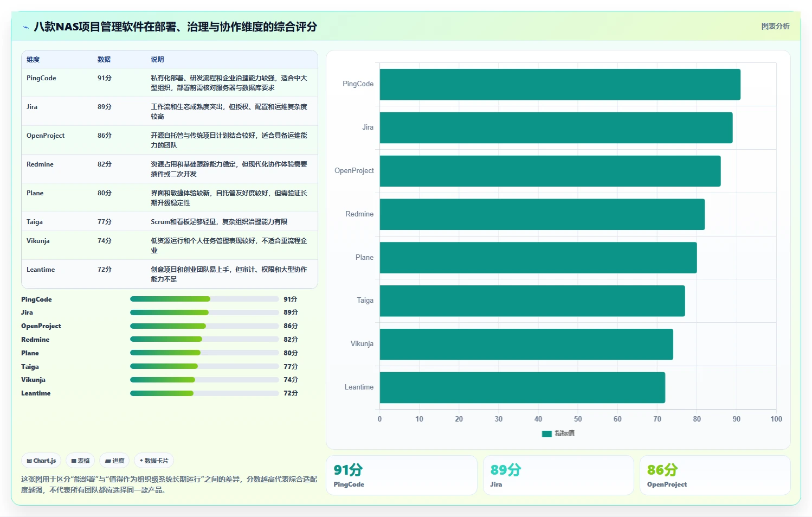Toggle the 指标值 legend item in chart
Screen dimensions: 812x517
click(558, 433)
